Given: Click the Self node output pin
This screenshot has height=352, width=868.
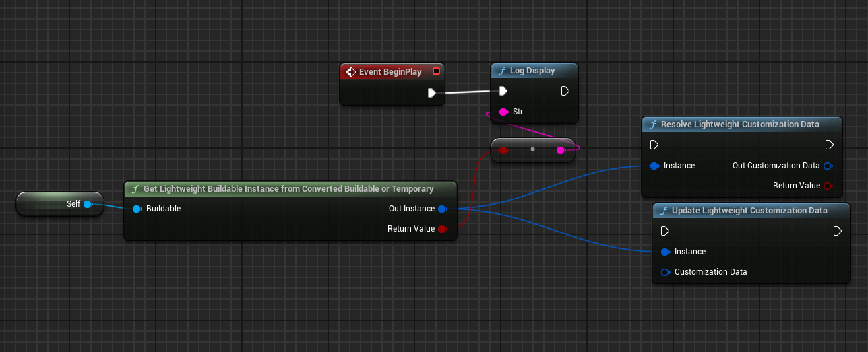Looking at the screenshot, I should click(x=88, y=204).
